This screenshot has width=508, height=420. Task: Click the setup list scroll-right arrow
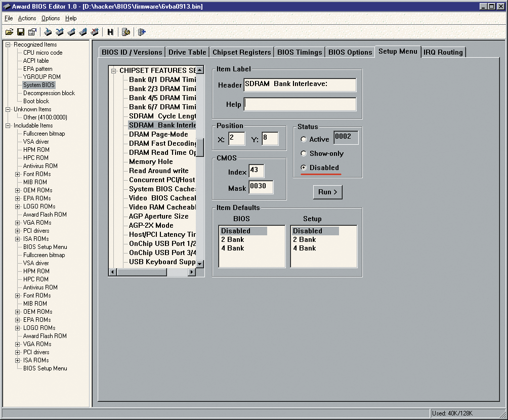192,272
